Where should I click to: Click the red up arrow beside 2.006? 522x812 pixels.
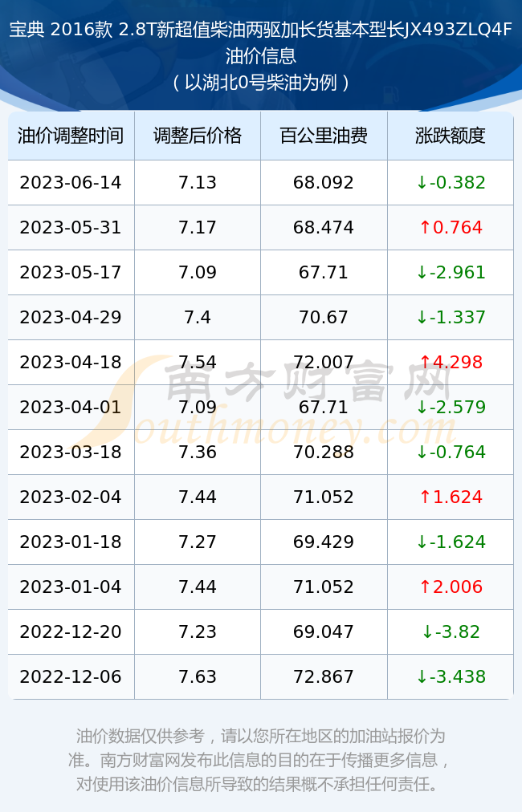425,587
